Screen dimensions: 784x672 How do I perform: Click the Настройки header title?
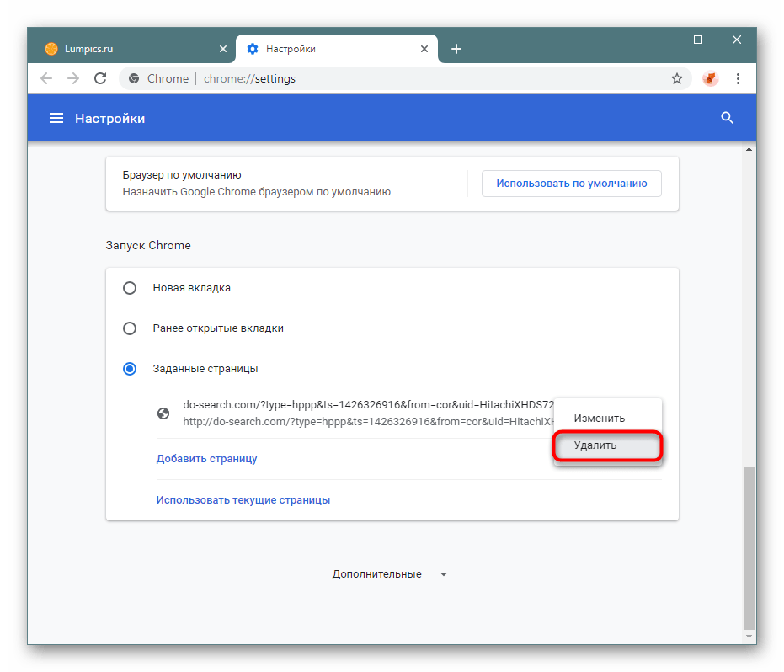coord(110,119)
